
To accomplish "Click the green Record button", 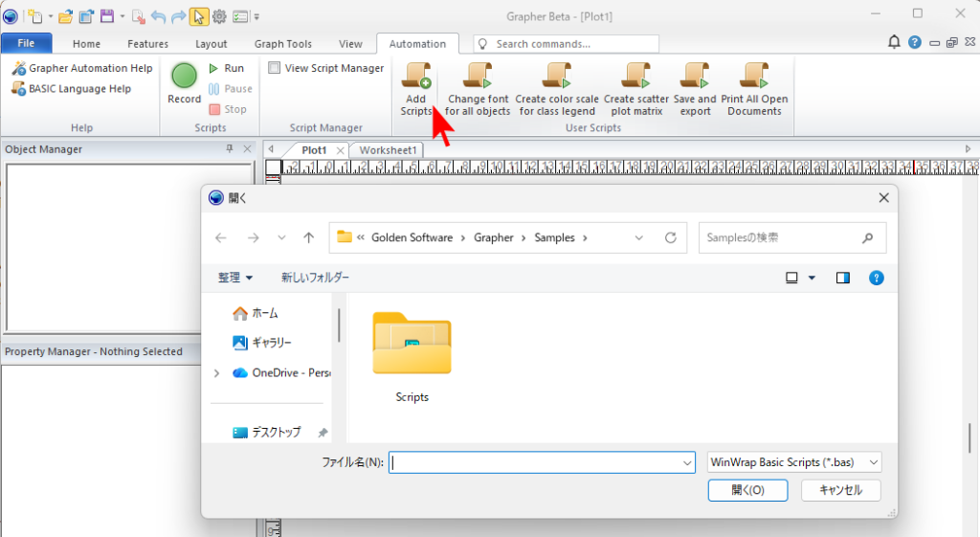I will 185,77.
